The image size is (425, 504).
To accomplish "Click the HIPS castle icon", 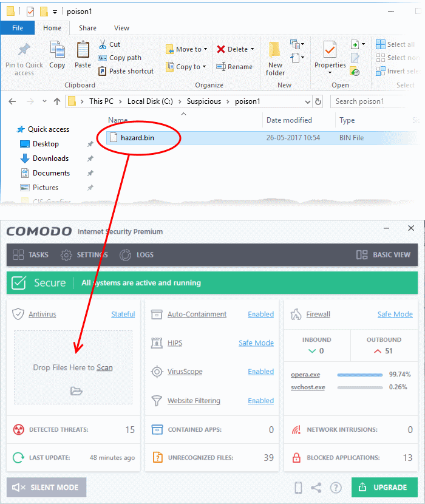I will click(x=157, y=343).
